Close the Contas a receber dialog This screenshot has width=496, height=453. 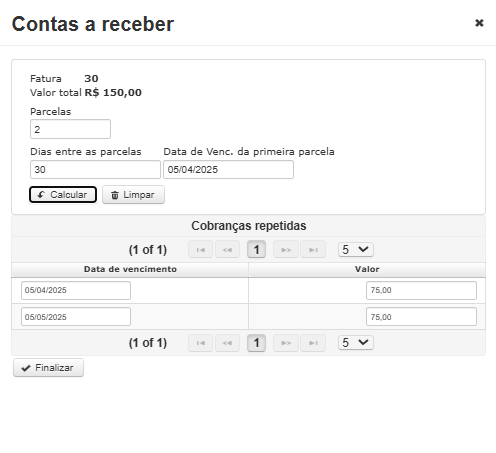tap(479, 23)
